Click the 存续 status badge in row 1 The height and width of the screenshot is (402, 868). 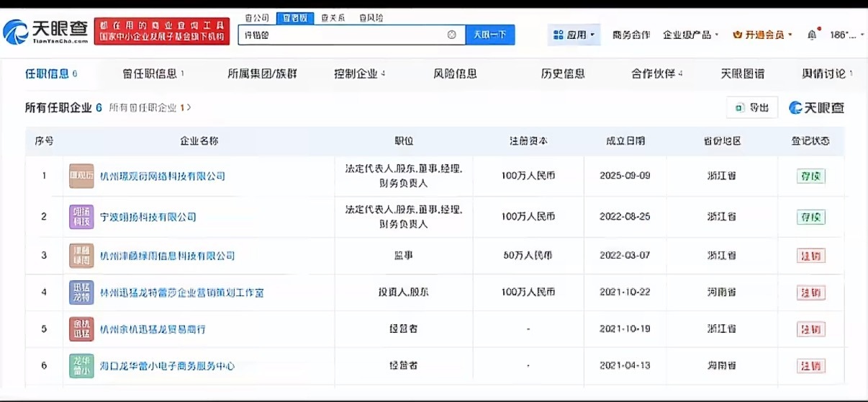click(x=810, y=177)
